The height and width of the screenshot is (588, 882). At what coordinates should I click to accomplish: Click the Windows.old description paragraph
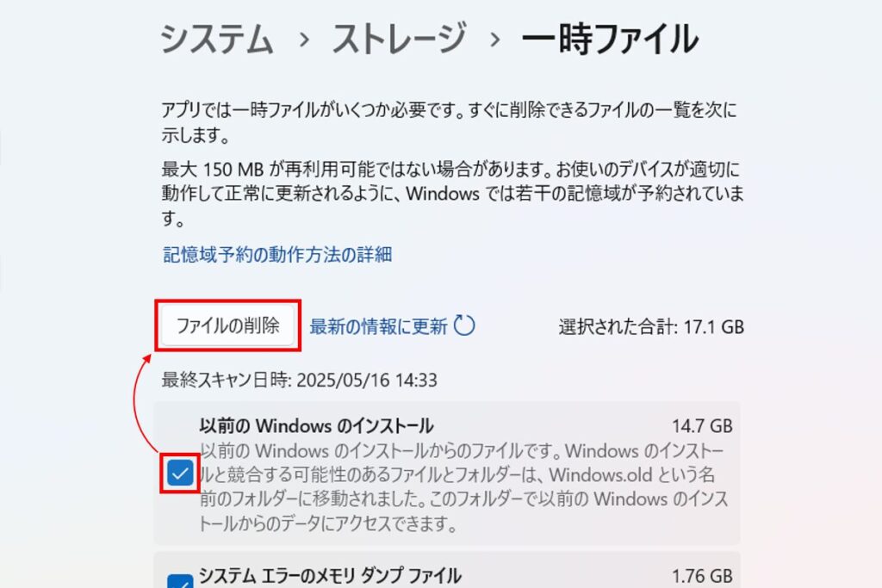pyautogui.click(x=464, y=487)
